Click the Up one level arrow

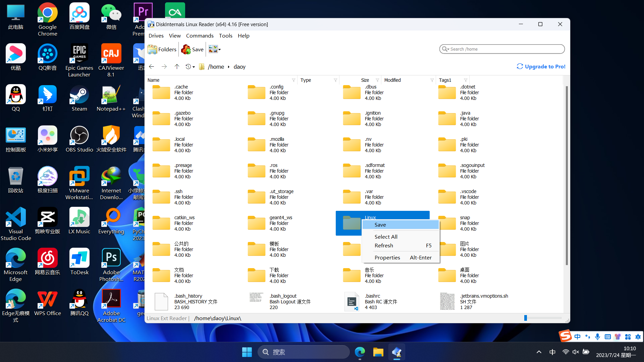click(177, 67)
